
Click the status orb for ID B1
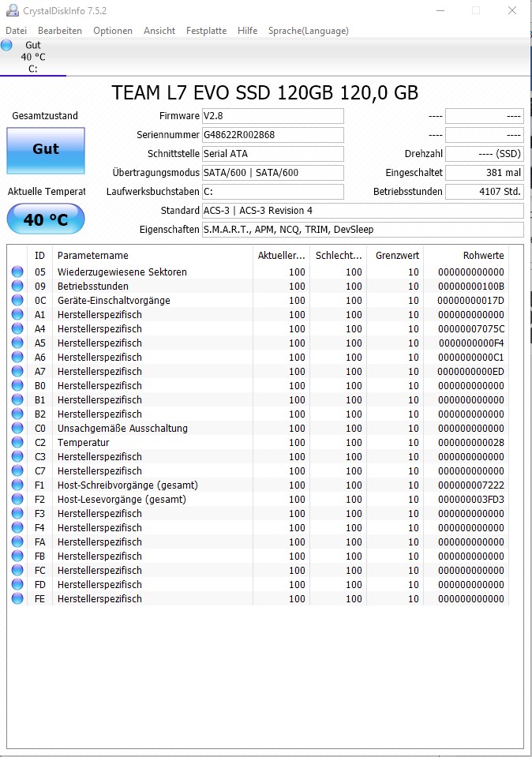(17, 399)
